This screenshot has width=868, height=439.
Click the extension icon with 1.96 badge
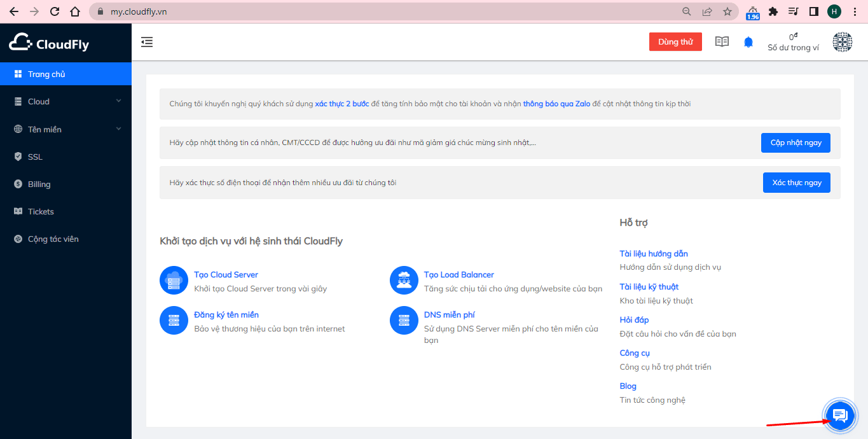point(753,13)
